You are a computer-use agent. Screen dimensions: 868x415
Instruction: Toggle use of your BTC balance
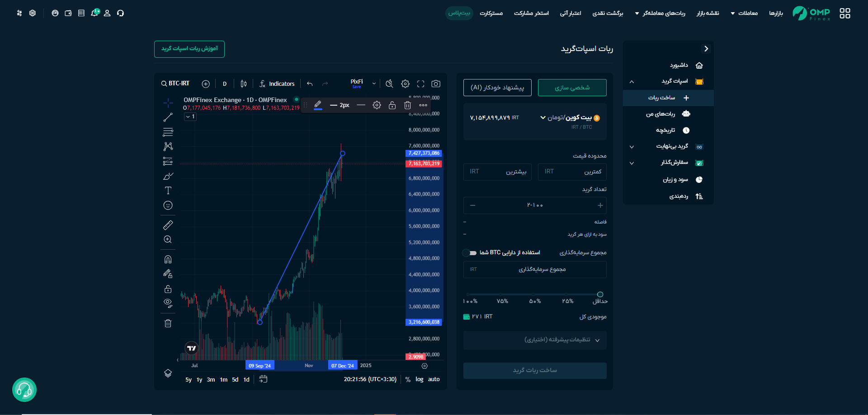tap(470, 253)
